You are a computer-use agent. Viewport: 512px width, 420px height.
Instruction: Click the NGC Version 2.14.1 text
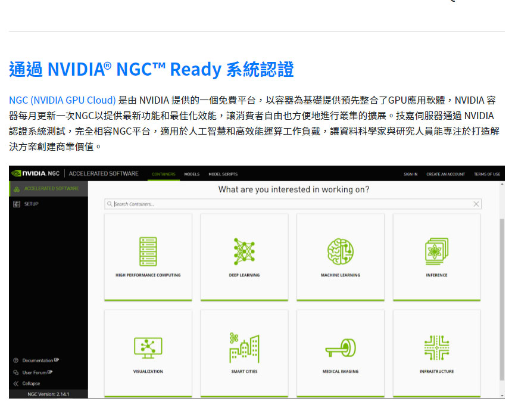48,394
